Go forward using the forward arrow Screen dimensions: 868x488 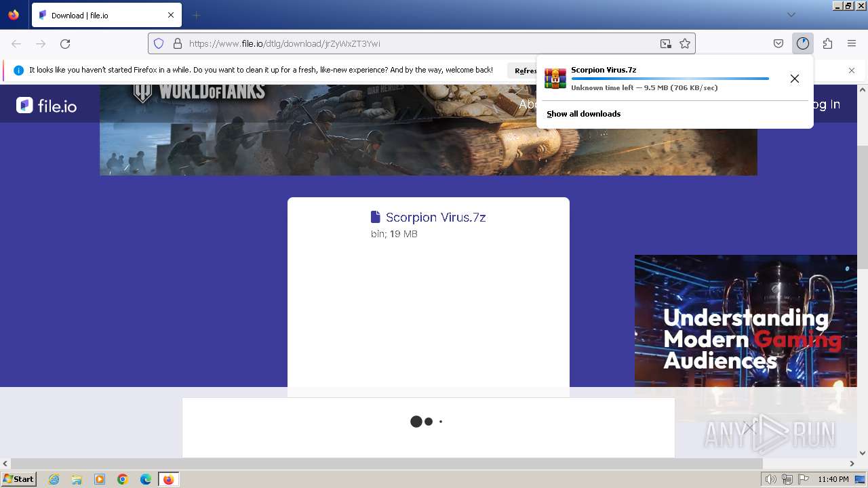pos(41,43)
